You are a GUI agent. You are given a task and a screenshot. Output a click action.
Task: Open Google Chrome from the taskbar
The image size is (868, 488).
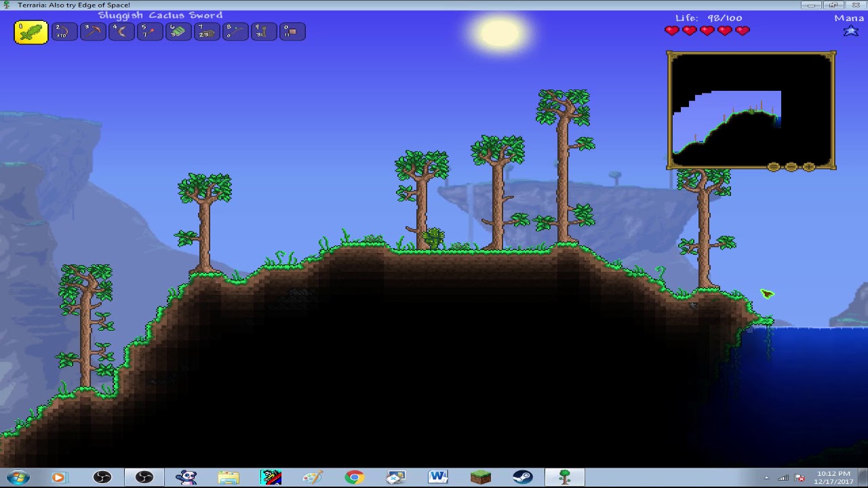pos(354,477)
